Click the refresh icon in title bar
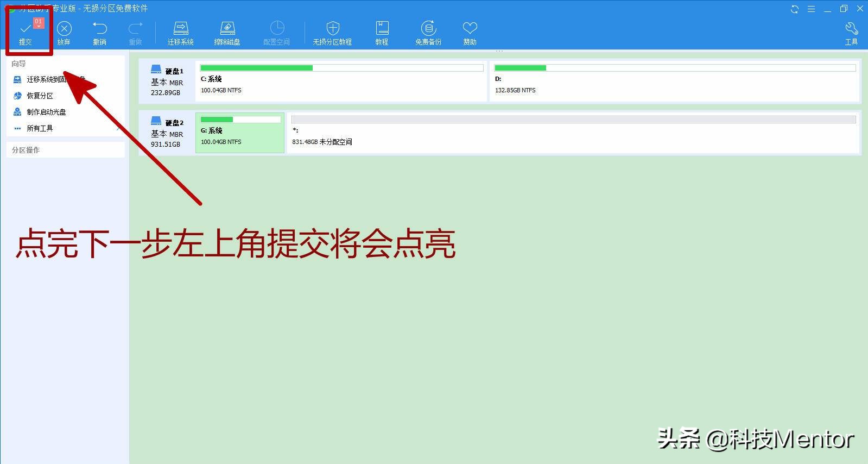Screen dimensions: 868x464 (x=795, y=9)
